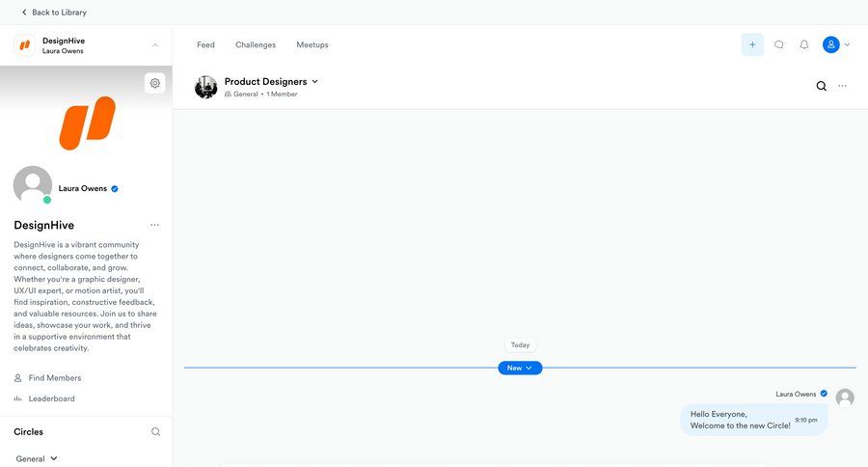Open community settings gear icon
The image size is (868, 467).
[x=155, y=83]
